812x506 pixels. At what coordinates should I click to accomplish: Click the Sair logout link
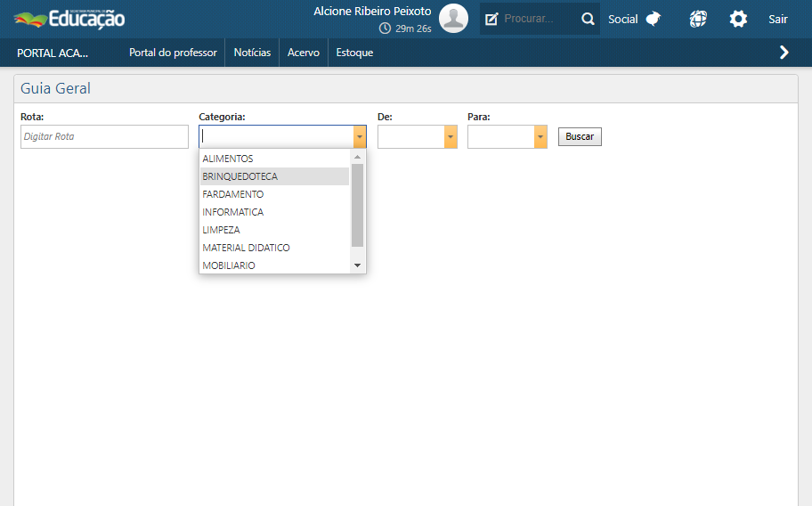[778, 19]
